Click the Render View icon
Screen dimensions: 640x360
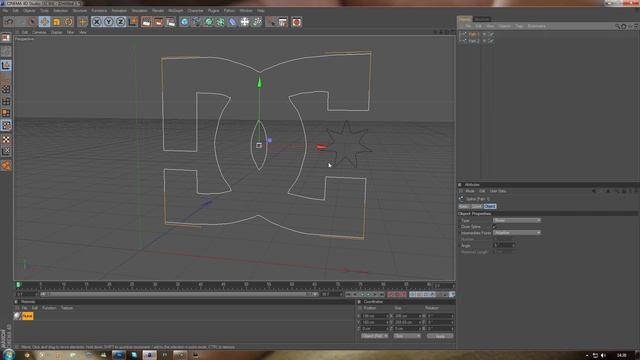click(146, 22)
